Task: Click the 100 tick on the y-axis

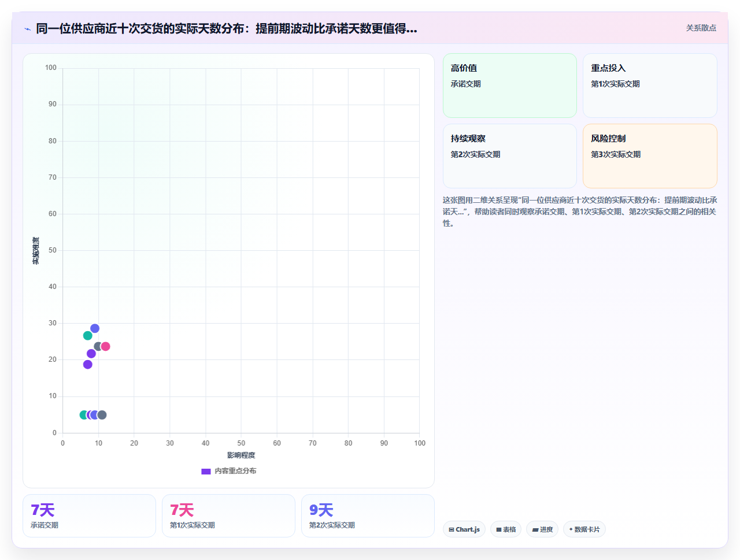Action: point(51,68)
